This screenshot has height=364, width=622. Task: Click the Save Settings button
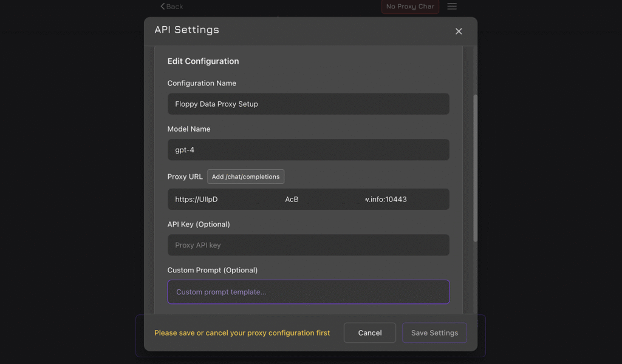(434, 332)
